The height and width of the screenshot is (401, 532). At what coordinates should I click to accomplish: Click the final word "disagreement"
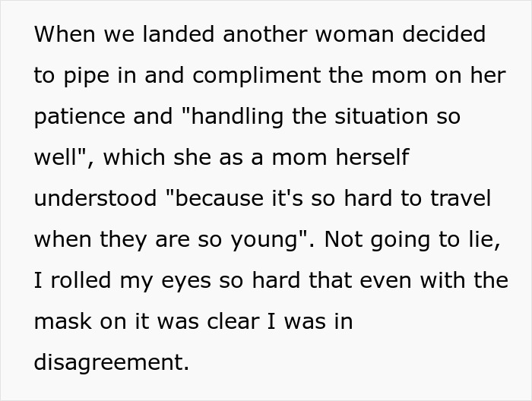click(111, 363)
